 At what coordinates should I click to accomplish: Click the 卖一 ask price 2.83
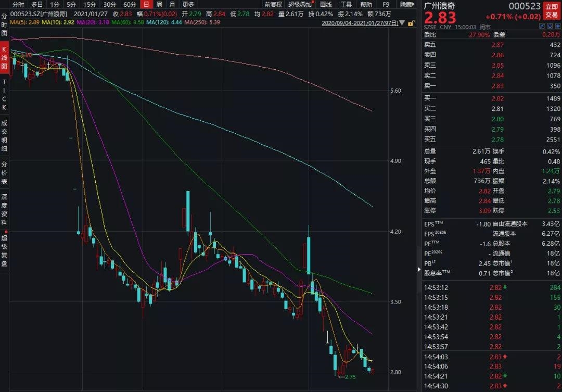point(497,86)
